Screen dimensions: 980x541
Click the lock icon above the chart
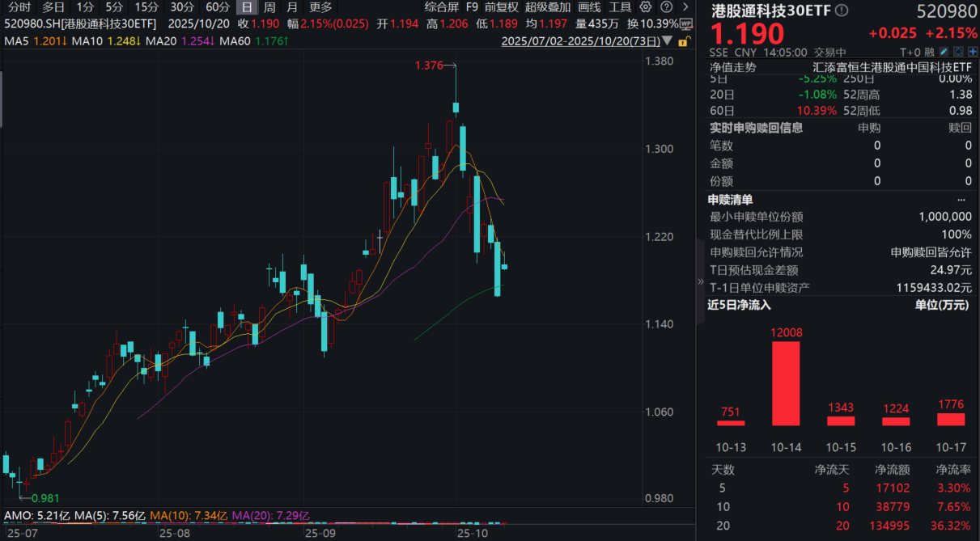coord(684,40)
